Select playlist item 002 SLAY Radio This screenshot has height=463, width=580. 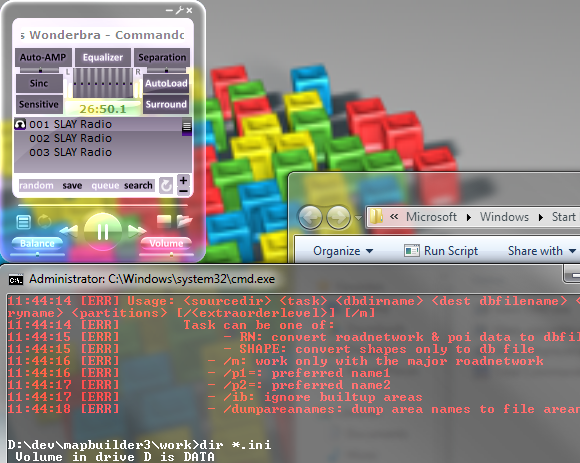click(98, 138)
